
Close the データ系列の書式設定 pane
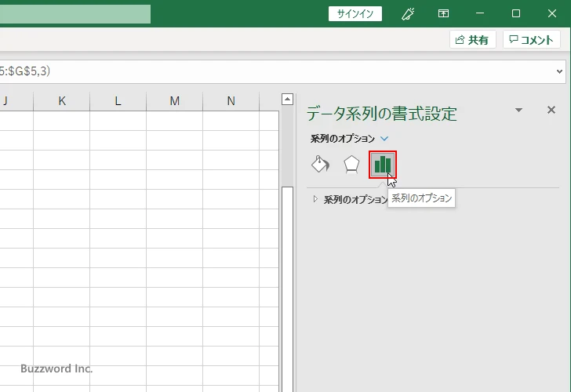(x=551, y=111)
